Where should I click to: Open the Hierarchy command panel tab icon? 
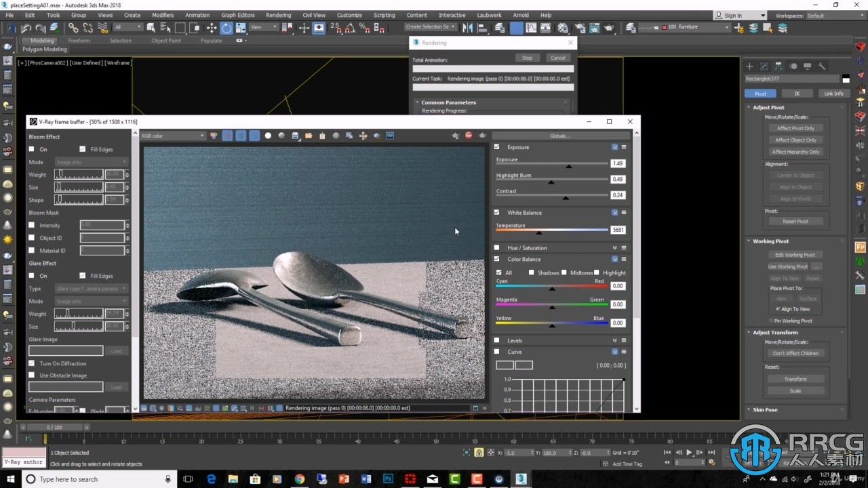778,66
